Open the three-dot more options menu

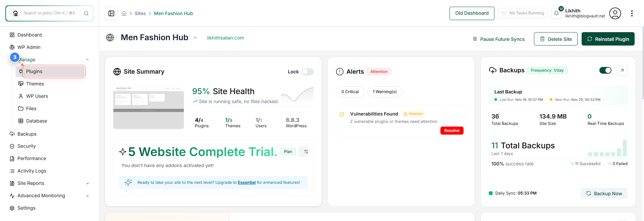point(632,13)
